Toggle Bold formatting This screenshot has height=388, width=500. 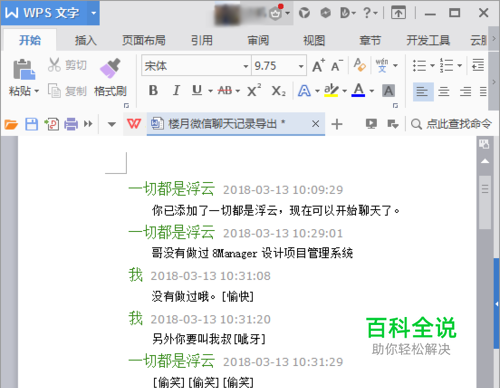tap(153, 90)
